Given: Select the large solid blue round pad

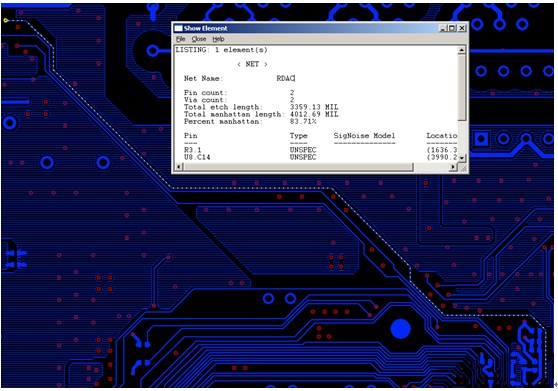Looking at the screenshot, I should [401, 329].
